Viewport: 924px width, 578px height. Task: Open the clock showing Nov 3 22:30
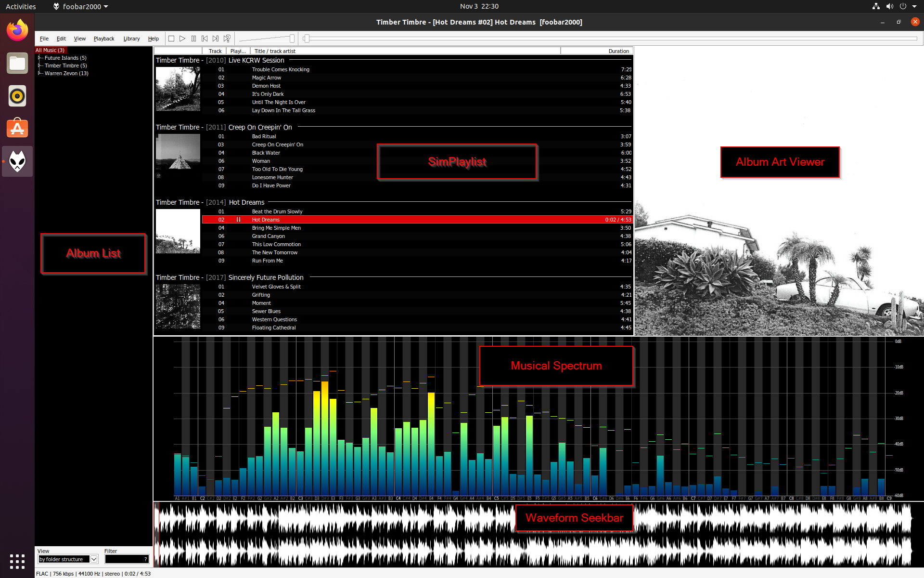(x=479, y=6)
